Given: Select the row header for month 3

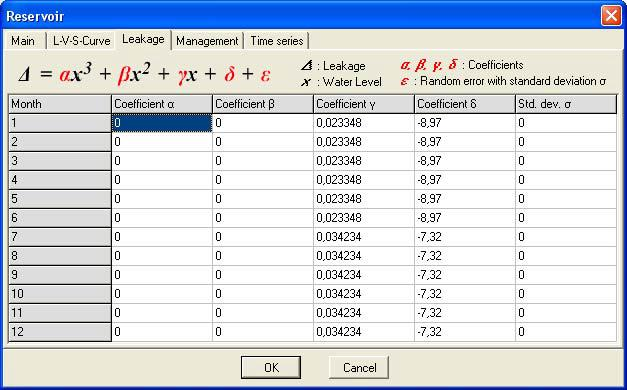Looking at the screenshot, I should [x=60, y=161].
